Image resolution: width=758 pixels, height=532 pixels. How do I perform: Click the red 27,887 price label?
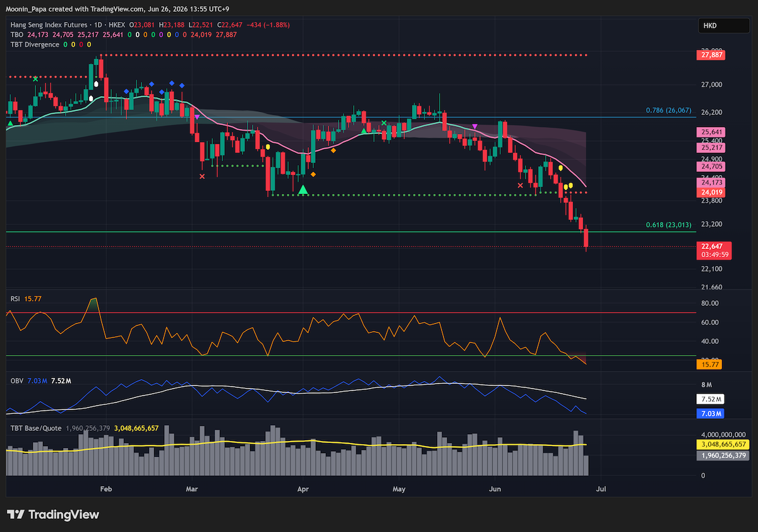(712, 55)
